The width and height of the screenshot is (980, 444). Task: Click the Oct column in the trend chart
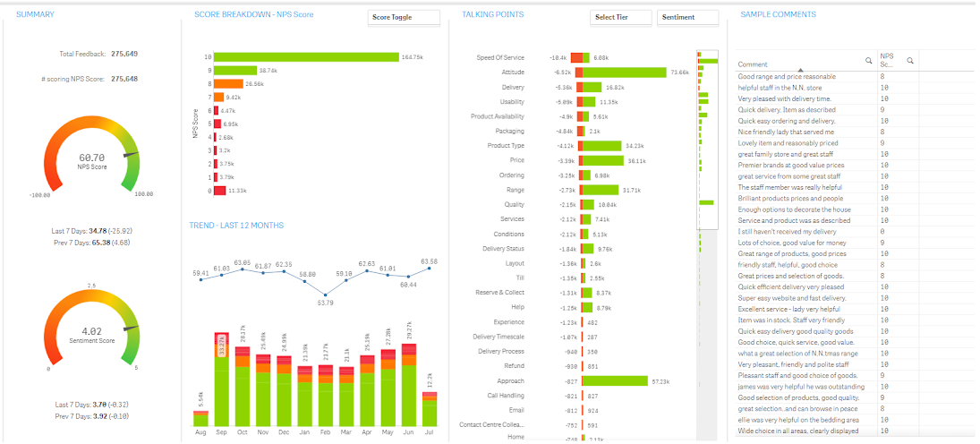(x=243, y=386)
